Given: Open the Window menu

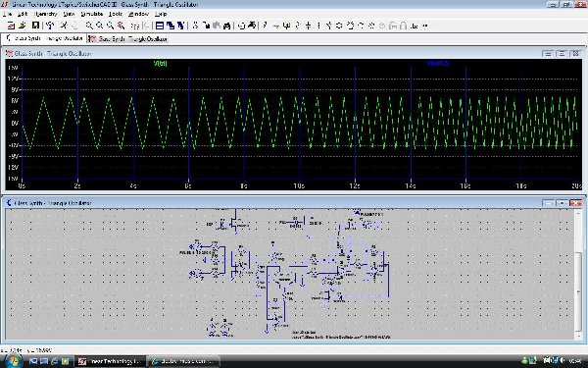Looking at the screenshot, I should (138, 14).
